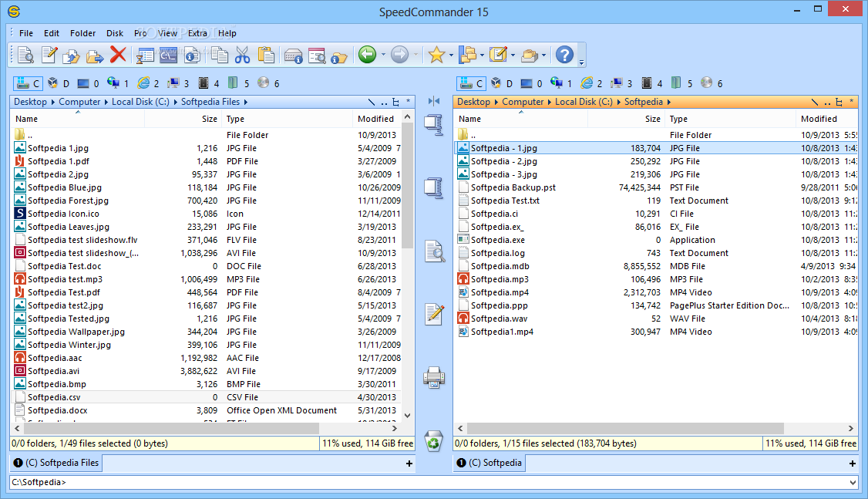Screen dimensions: 868x499
Task: Click the drive information icon
Action: pyautogui.click(x=293, y=55)
